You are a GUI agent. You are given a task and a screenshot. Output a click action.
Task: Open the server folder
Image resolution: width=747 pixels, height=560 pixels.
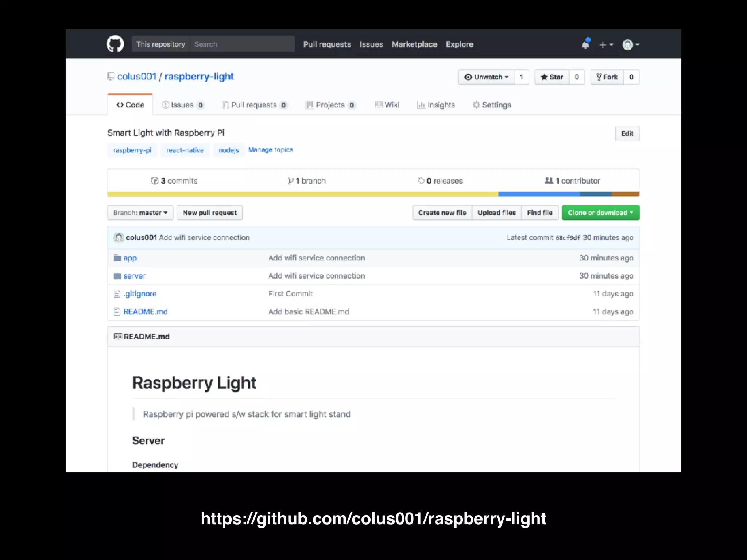135,276
